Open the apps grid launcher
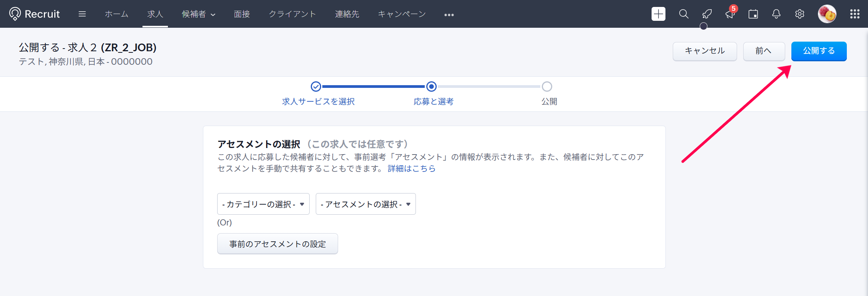The height and width of the screenshot is (296, 868). coord(855,14)
